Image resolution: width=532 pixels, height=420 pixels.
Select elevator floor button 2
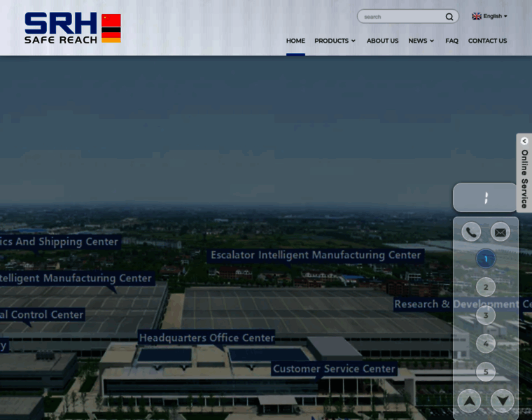[x=486, y=287]
